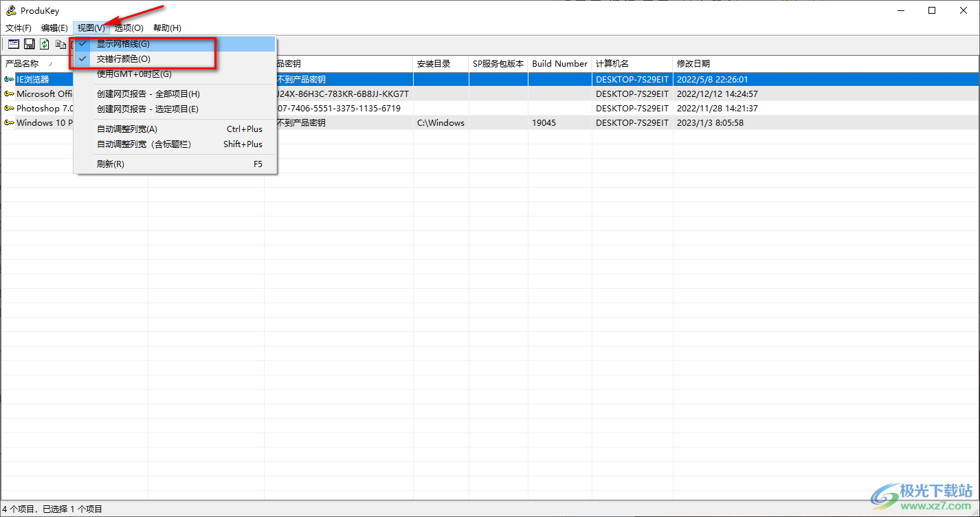Image resolution: width=980 pixels, height=517 pixels.
Task: Click DESKTOP-7S29EIT in Photoshop row
Action: coord(632,108)
